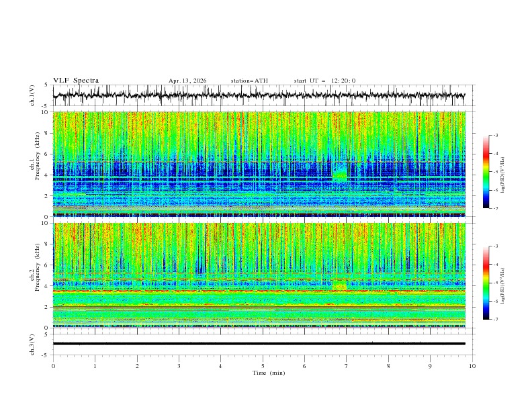Click the ch.3 voltage waveform trace
This screenshot has height=411, width=532.
[x=259, y=344]
